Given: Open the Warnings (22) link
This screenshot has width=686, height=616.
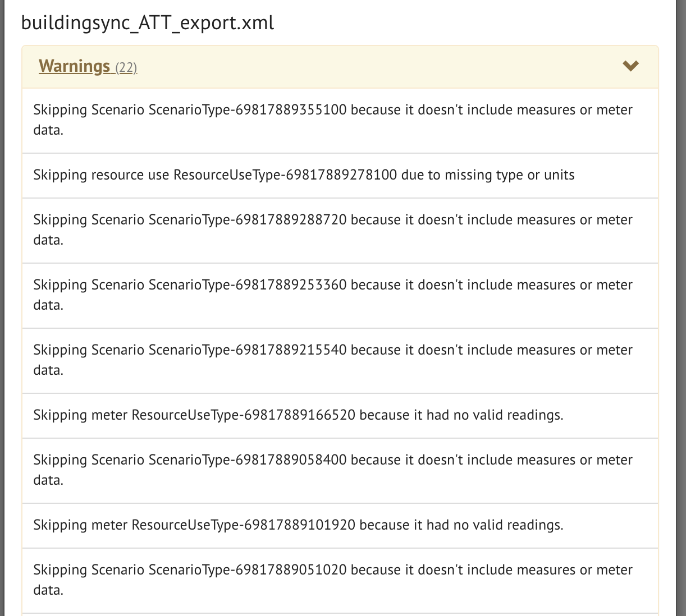Looking at the screenshot, I should [x=88, y=66].
